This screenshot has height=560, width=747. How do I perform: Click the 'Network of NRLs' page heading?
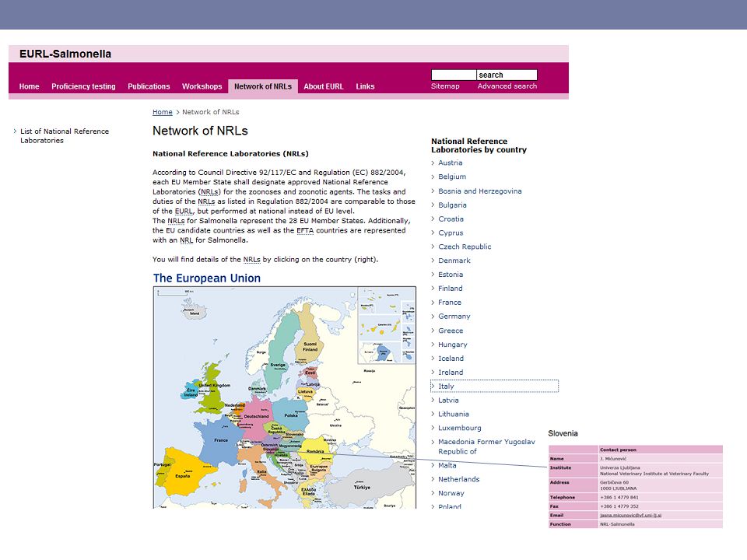click(x=200, y=131)
